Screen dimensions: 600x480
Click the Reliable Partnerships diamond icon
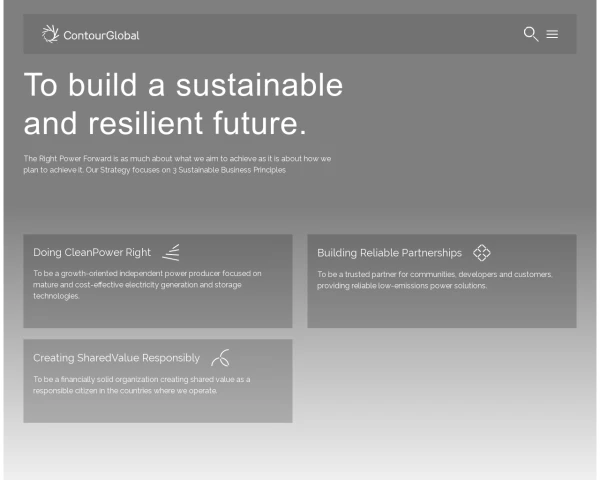tap(482, 253)
